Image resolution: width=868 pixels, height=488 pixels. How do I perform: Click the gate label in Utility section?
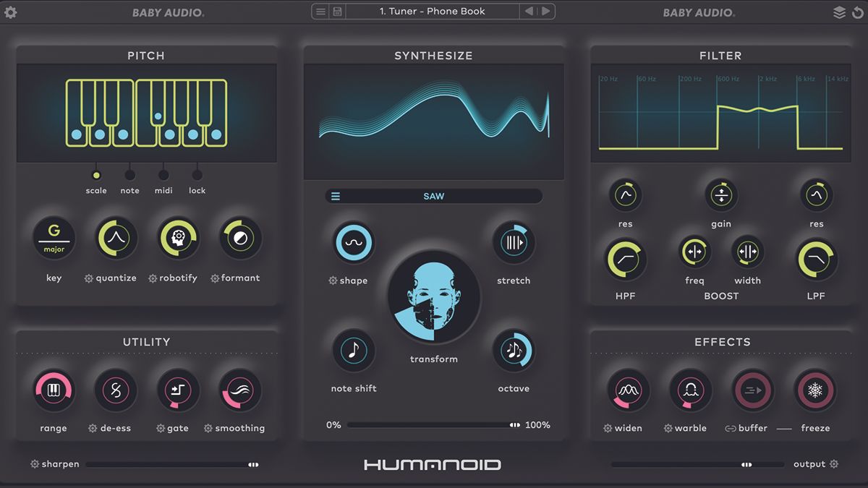(x=178, y=428)
